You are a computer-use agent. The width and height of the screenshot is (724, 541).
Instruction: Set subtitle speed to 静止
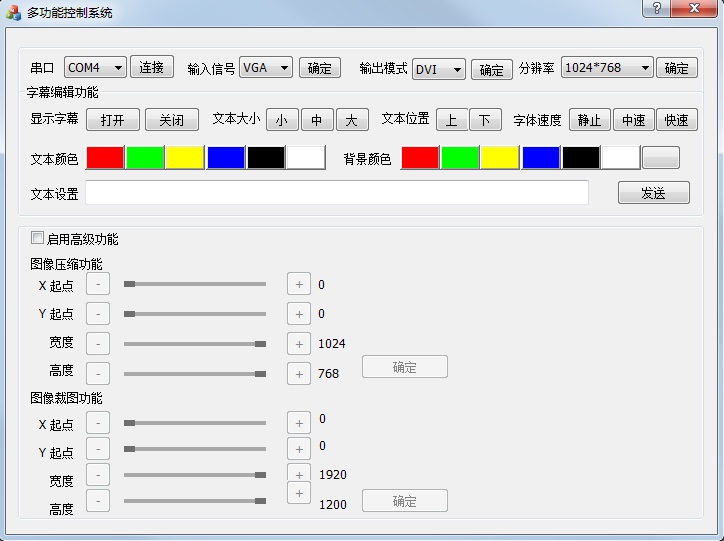click(589, 120)
